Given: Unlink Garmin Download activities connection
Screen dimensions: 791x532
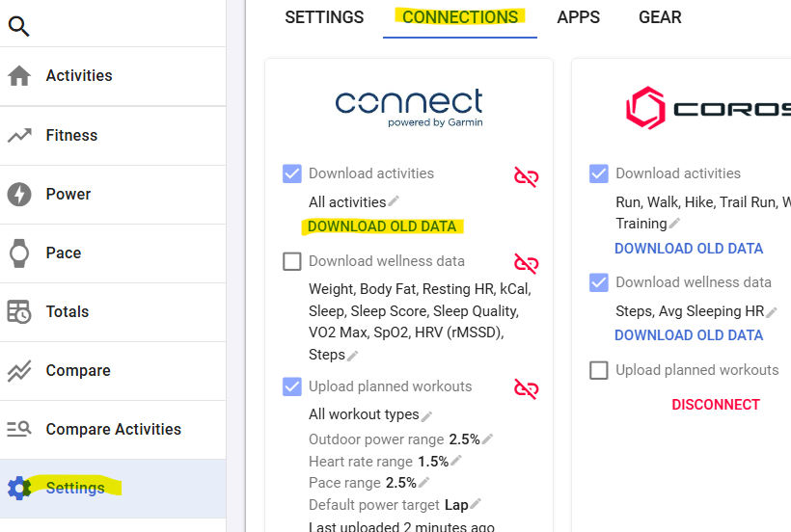Looking at the screenshot, I should click(526, 176).
